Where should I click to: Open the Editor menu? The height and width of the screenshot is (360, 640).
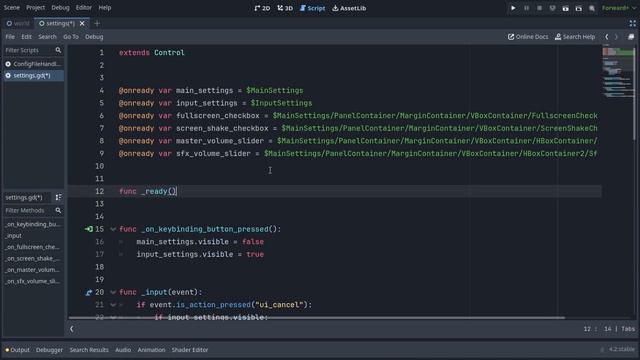click(x=84, y=7)
